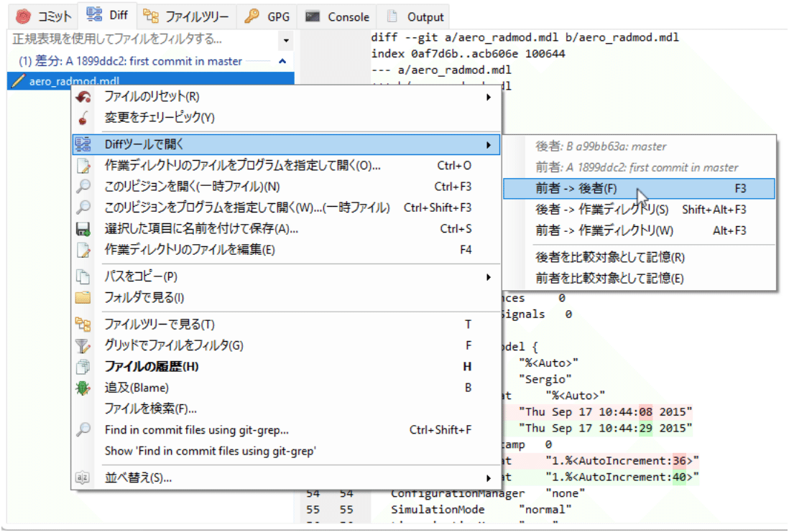Image resolution: width=789 pixels, height=532 pixels.
Task: Click the index 0af7d6b..acb606e 100644 line
Action: [x=468, y=53]
